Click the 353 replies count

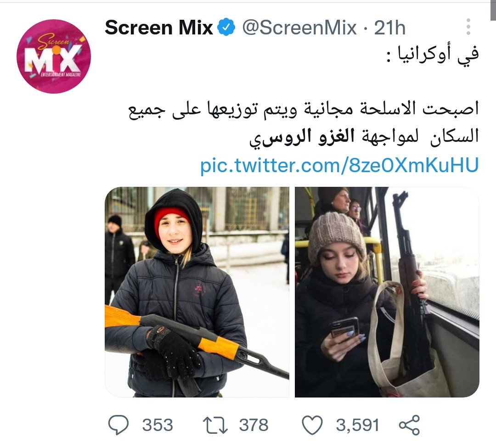158,425
